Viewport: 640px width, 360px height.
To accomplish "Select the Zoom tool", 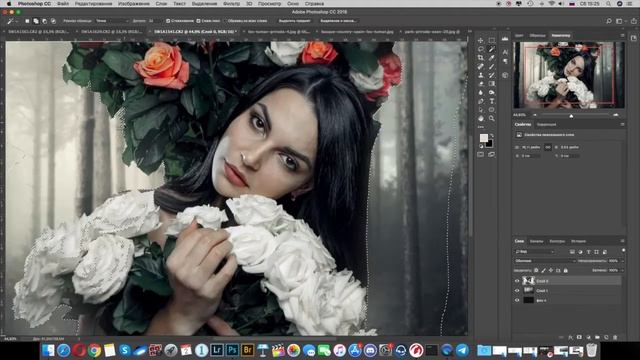I will click(x=492, y=118).
